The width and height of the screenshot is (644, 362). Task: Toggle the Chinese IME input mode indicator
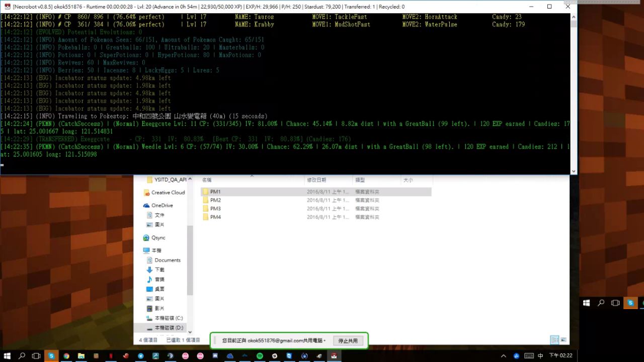click(x=540, y=355)
